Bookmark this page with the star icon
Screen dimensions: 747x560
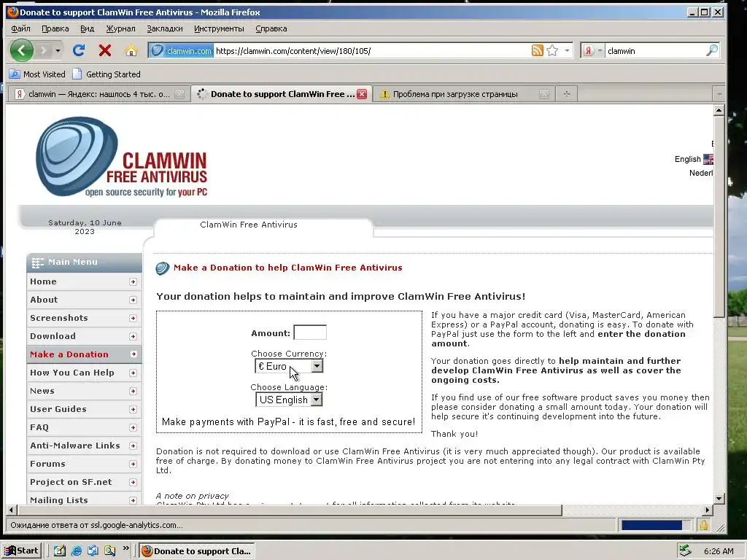[552, 50]
